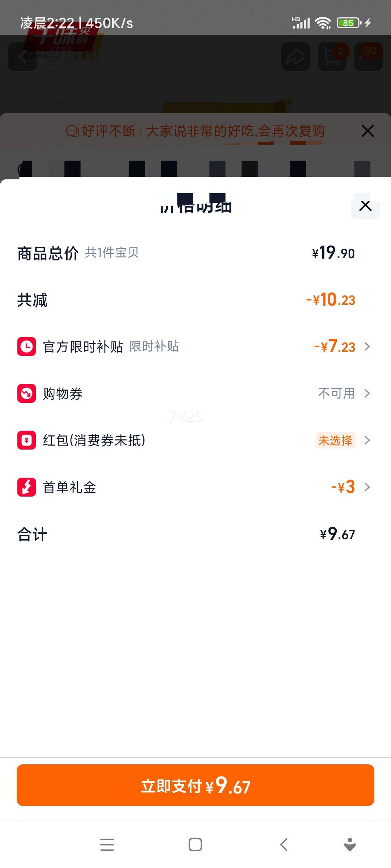Tap the red clock icon for 官方限时补贴
Image resolution: width=391 pixels, height=868 pixels.
click(x=26, y=346)
